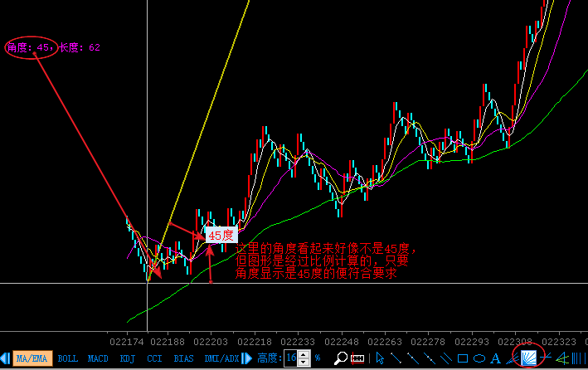588x370 pixels.
Task: Select the ellipse drawing tool
Action: [479, 358]
